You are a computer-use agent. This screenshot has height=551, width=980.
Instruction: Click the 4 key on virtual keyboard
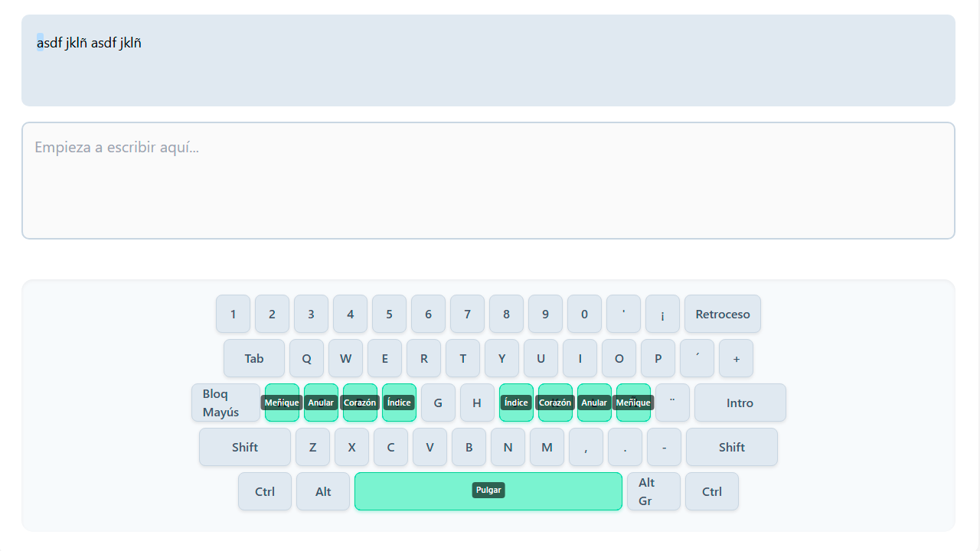tap(351, 314)
